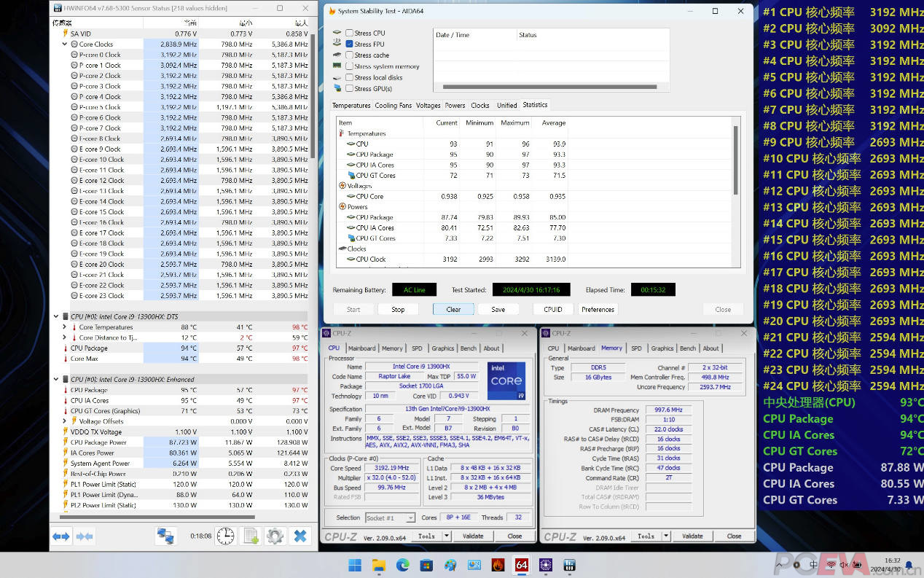The image size is (924, 578).
Task: Click the Voltages group icon in Statistics list
Action: pyautogui.click(x=342, y=186)
